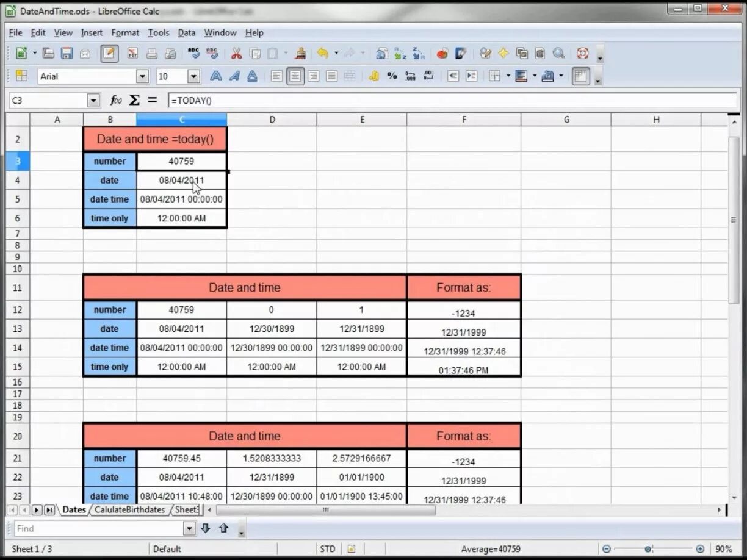Click the Find search field
Viewport: 747px width, 560px height.
click(x=98, y=528)
